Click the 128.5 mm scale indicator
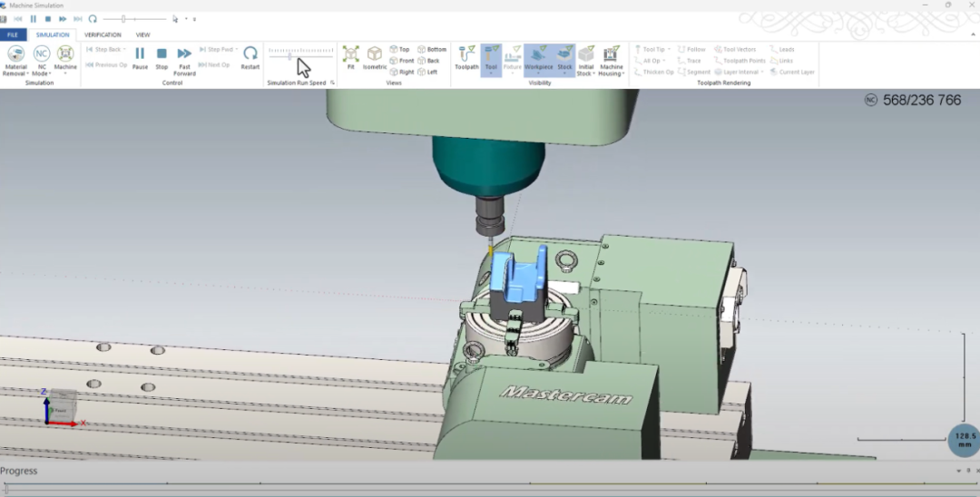This screenshot has height=497, width=980. pyautogui.click(x=965, y=440)
